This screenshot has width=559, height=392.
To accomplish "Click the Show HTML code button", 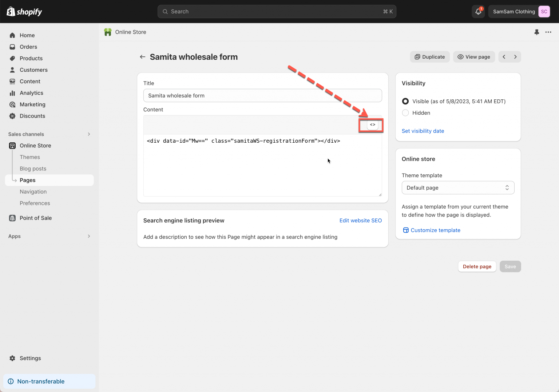I will [x=372, y=125].
